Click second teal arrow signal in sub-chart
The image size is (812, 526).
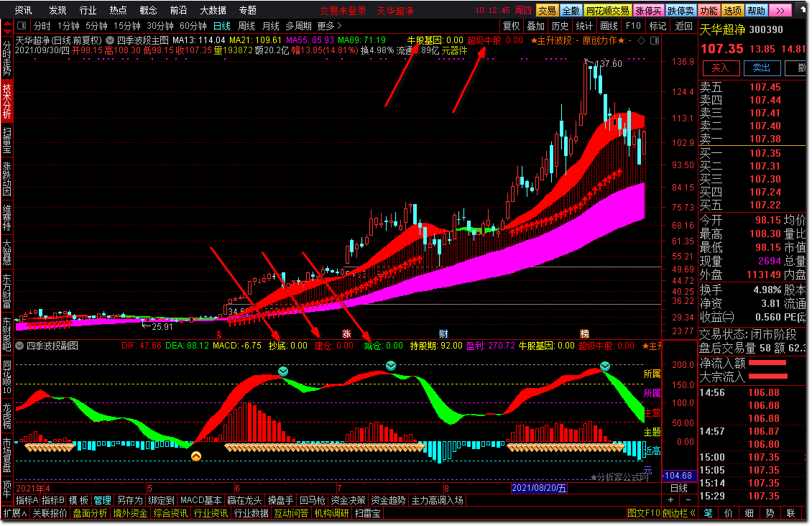[x=391, y=366]
